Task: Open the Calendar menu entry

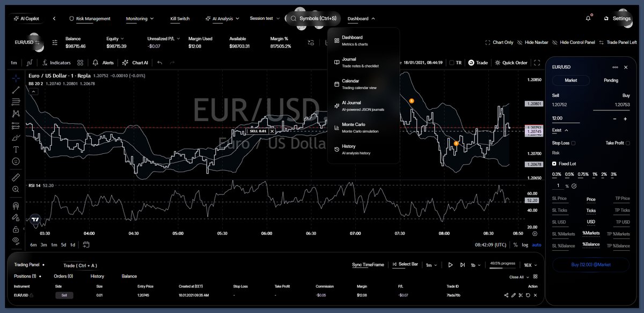Action: pos(363,84)
